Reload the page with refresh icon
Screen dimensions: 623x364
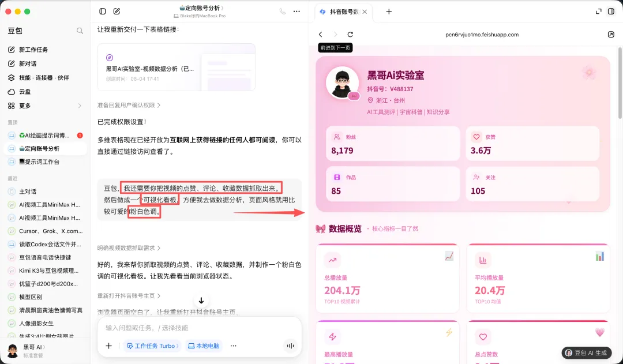tap(350, 35)
